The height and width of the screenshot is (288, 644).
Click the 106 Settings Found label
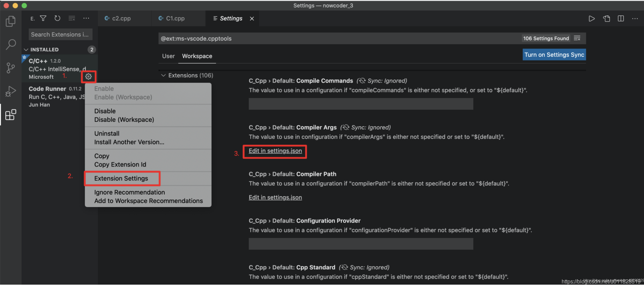tap(546, 38)
